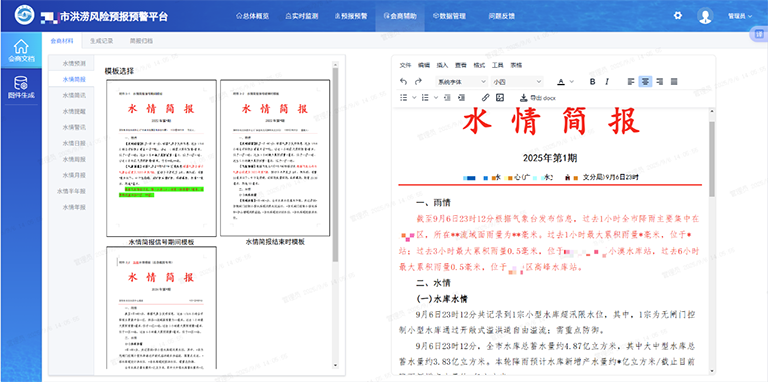
Task: Open 图件生成 in the left sidebar
Action: tap(21, 87)
